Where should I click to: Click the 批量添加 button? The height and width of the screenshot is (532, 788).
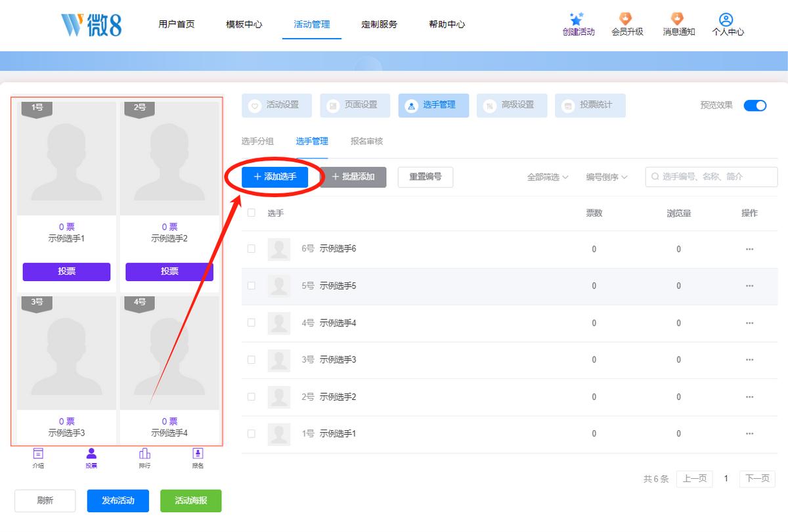click(353, 177)
